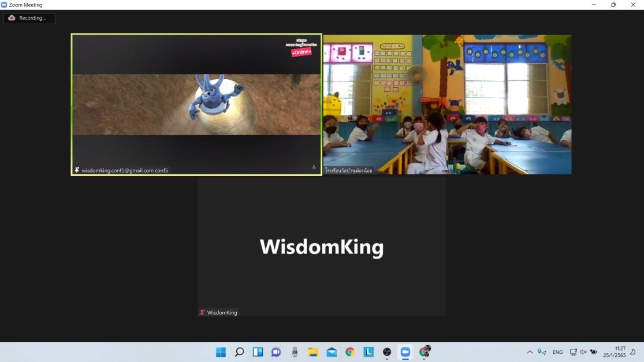Select the wisdomking.conf5 animated beetle video tile
The image size is (644, 362).
click(196, 105)
